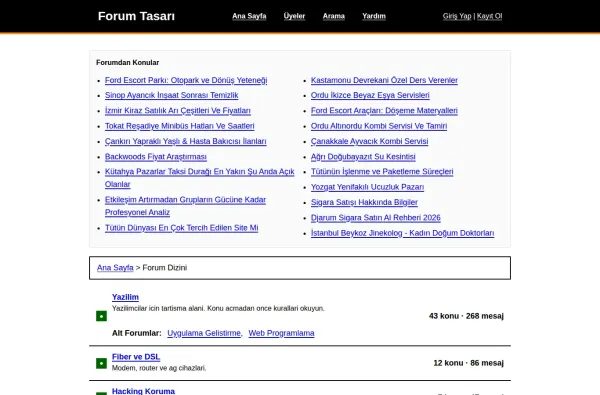Click the '43 konu · 268 mesaj' stats text
The height and width of the screenshot is (395, 600).
tap(466, 316)
